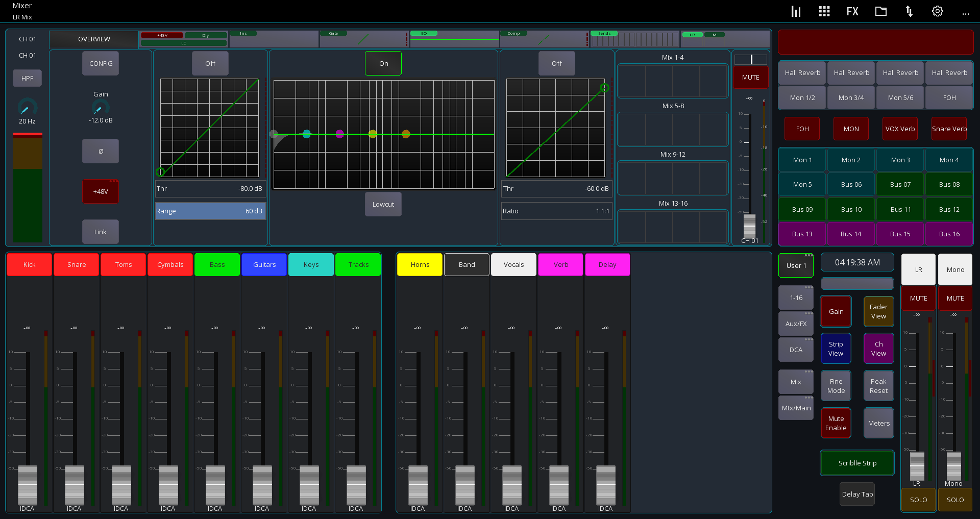980x519 pixels.
Task: Solo the Mono output
Action: coord(955,500)
